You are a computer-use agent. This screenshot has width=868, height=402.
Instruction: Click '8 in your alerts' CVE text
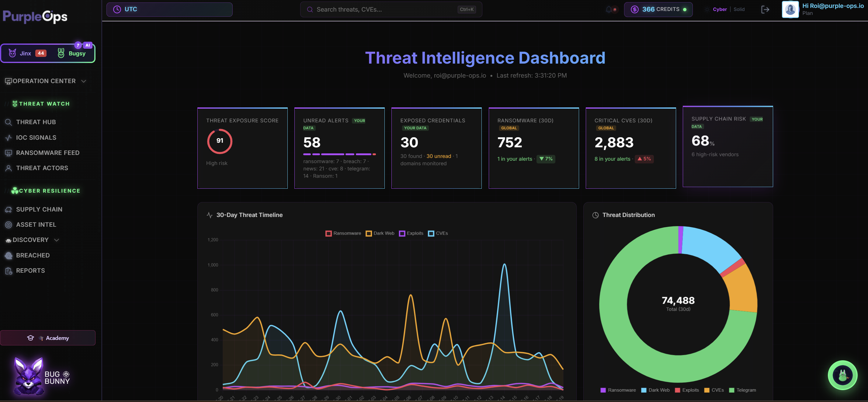pyautogui.click(x=612, y=159)
